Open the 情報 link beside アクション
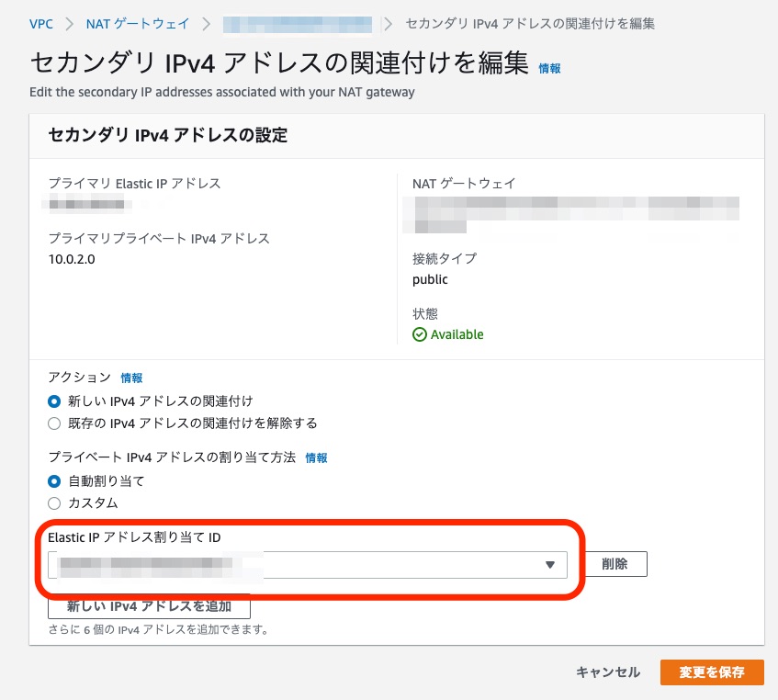This screenshot has width=778, height=700. [131, 378]
